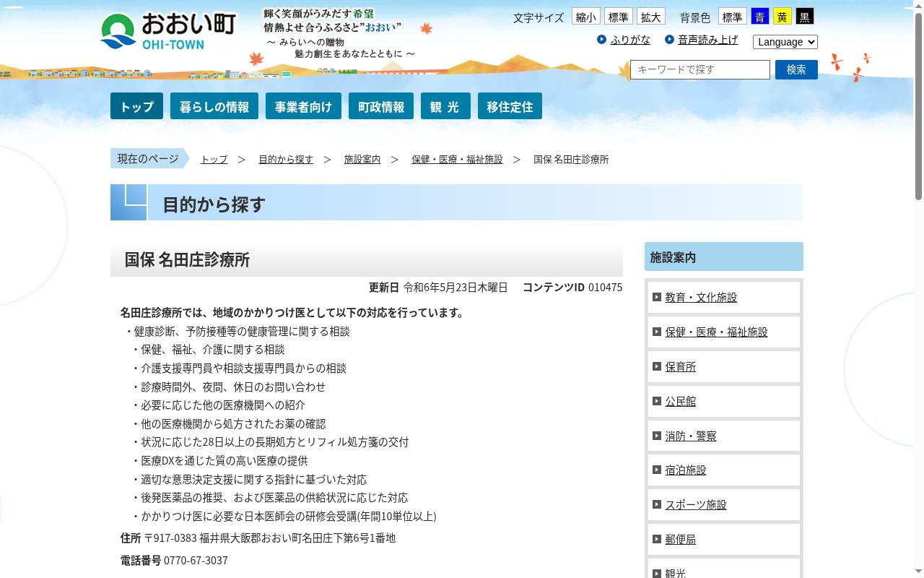
Task: Click the Ohi-Town logo
Action: click(x=168, y=31)
